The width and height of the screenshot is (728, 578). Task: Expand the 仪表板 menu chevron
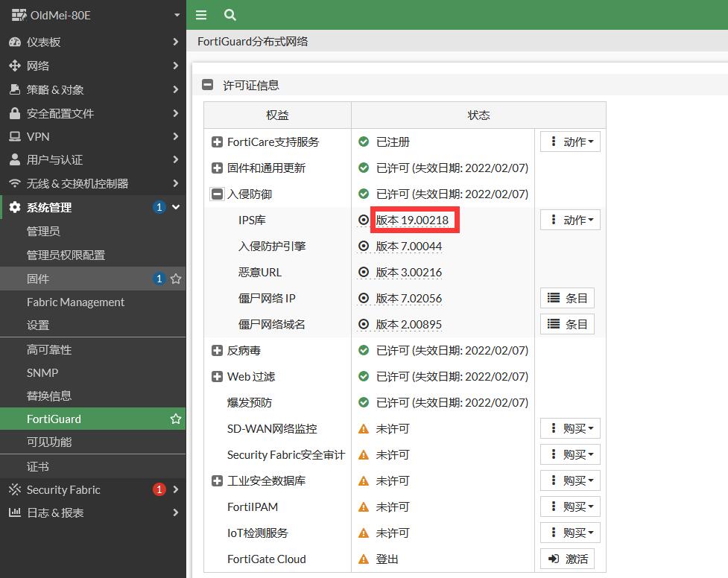176,42
